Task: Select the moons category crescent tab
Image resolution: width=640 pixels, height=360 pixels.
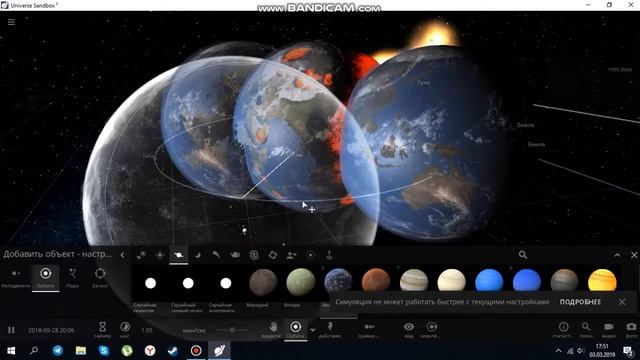Action: pos(198,255)
